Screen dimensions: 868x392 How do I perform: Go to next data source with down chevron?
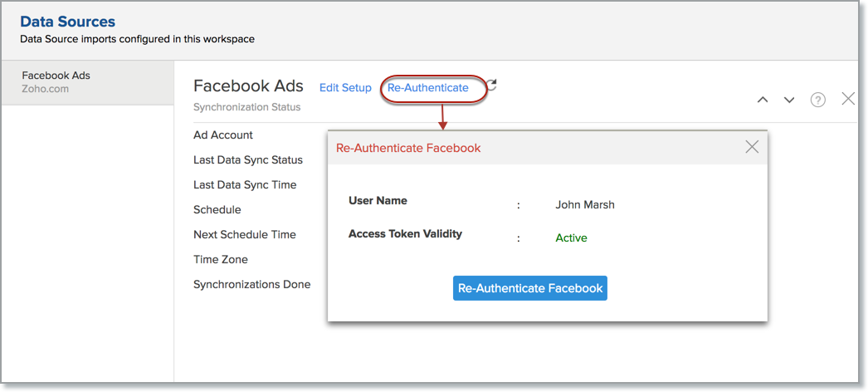click(789, 100)
